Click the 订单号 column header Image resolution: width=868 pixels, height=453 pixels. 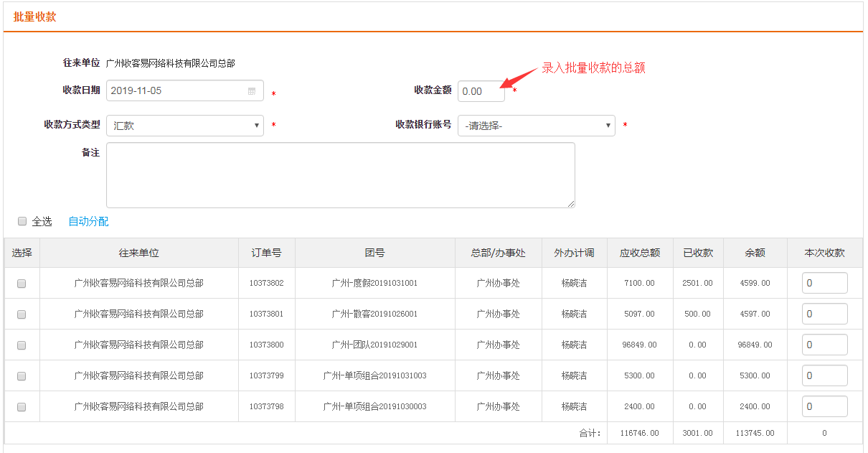[266, 253]
